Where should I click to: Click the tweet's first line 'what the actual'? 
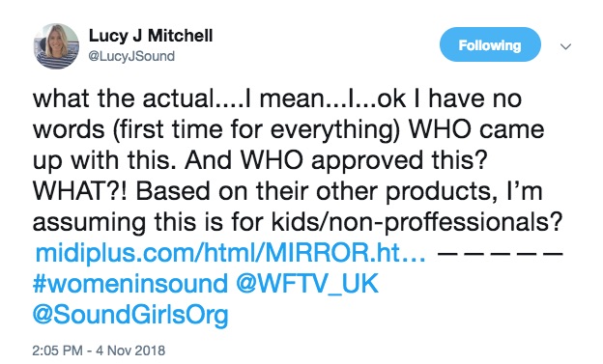coord(123,98)
